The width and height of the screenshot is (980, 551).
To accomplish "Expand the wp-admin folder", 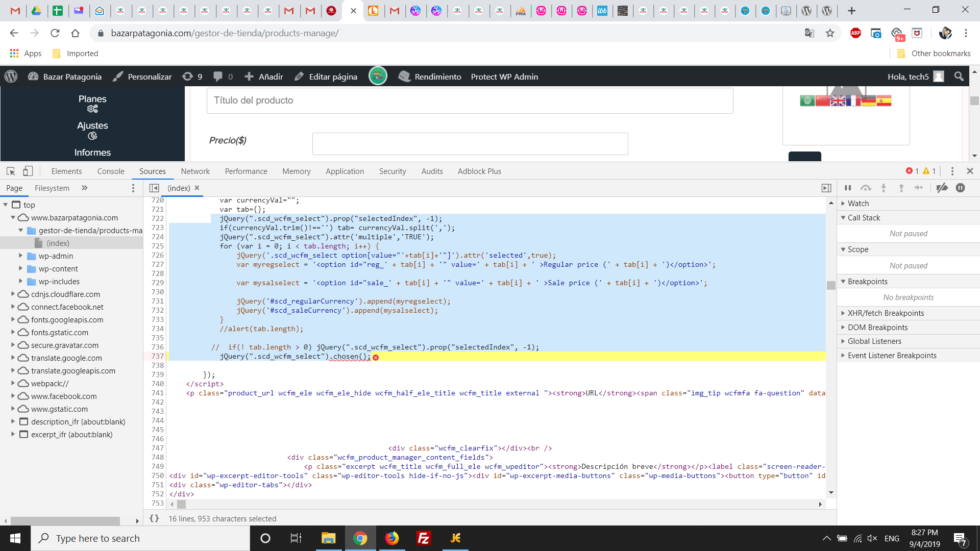I will click(x=21, y=256).
